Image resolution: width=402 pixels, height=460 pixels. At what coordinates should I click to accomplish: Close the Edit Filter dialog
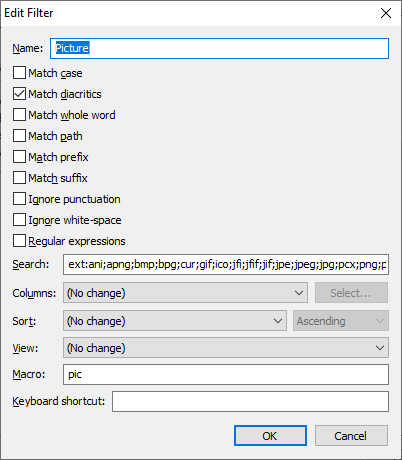[x=386, y=13]
